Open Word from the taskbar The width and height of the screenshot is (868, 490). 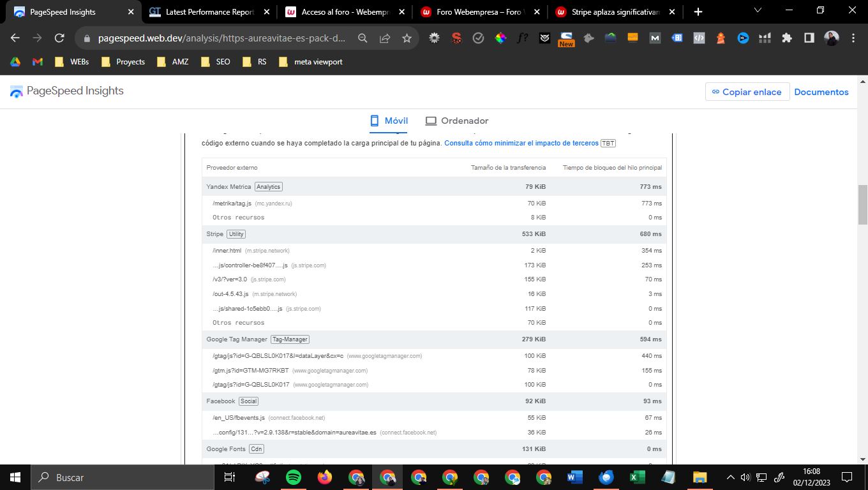point(575,477)
